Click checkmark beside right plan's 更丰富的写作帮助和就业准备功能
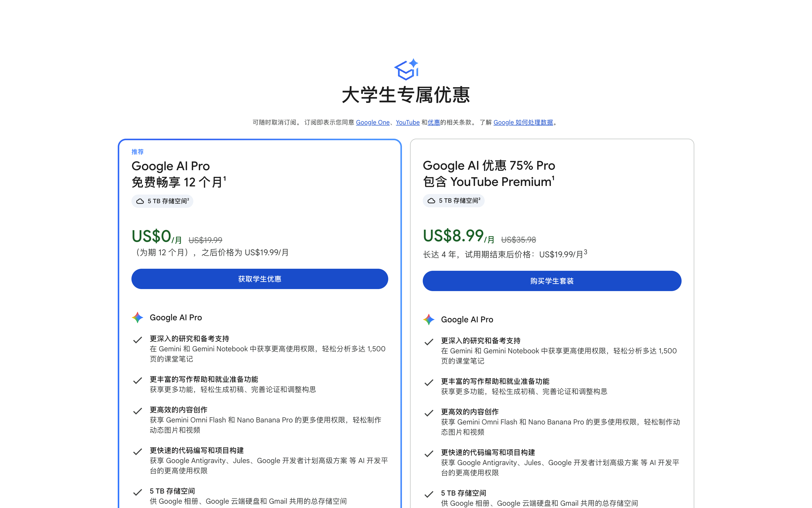Screen dimensions: 812x508 [x=429, y=383]
